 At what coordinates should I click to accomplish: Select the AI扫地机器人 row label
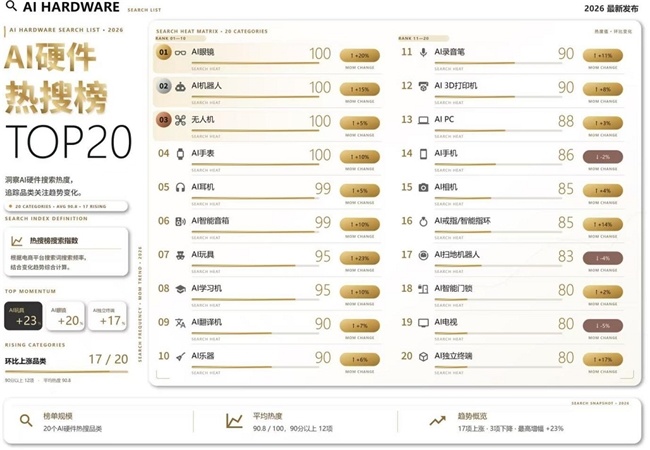[x=457, y=255]
